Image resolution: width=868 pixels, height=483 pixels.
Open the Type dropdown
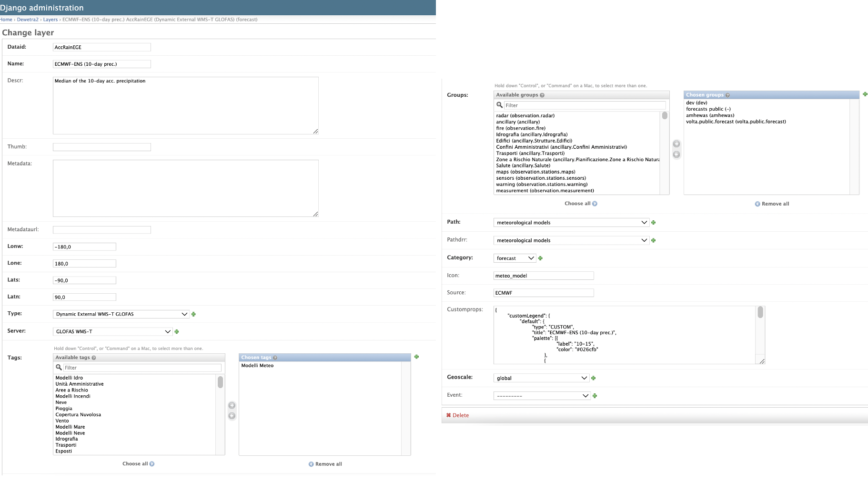click(x=121, y=314)
